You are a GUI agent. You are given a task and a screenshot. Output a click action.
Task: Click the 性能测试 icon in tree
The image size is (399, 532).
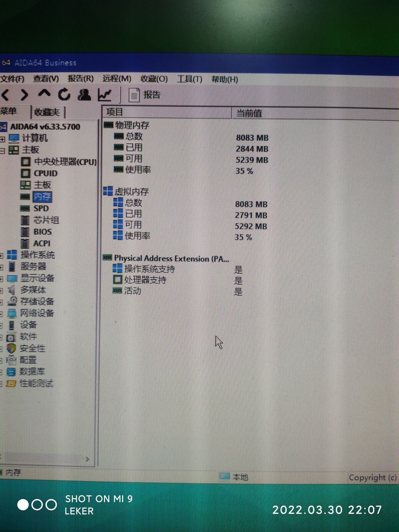(x=11, y=383)
